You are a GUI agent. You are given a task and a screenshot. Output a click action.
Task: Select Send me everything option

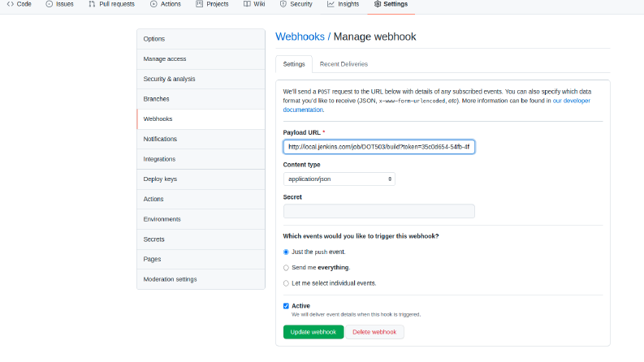pos(286,268)
